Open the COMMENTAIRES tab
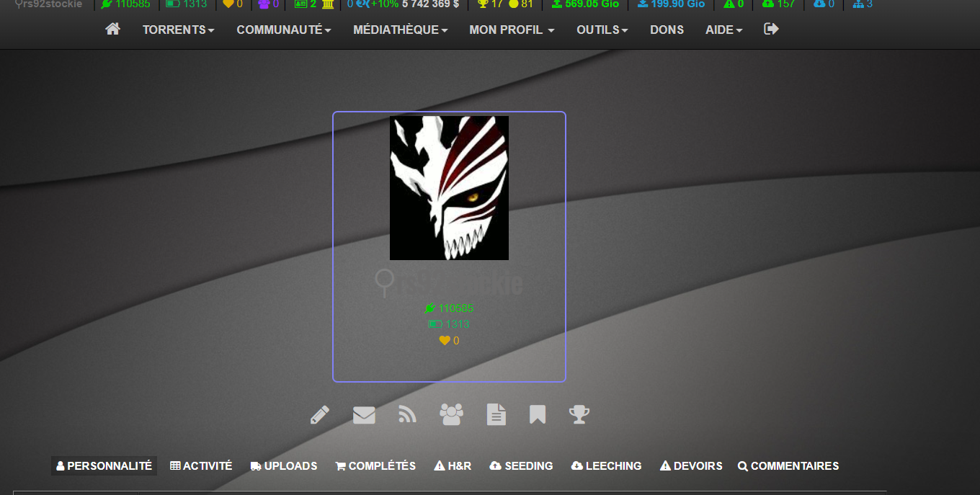980x495 pixels. 788,466
